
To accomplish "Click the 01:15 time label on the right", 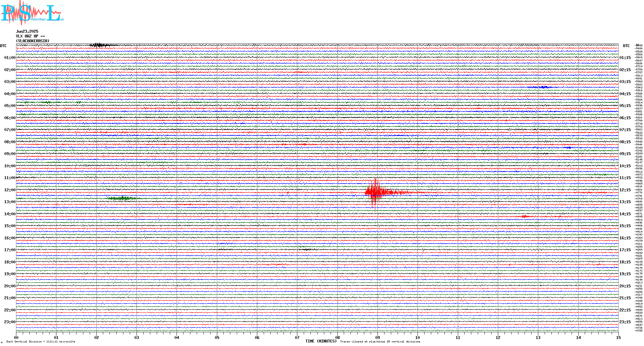I will click(x=625, y=58).
